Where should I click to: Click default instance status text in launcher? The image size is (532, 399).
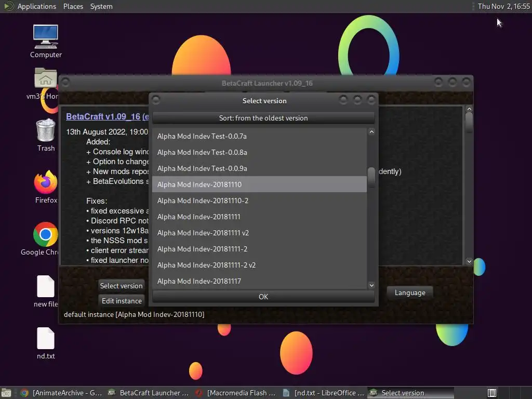pyautogui.click(x=134, y=314)
